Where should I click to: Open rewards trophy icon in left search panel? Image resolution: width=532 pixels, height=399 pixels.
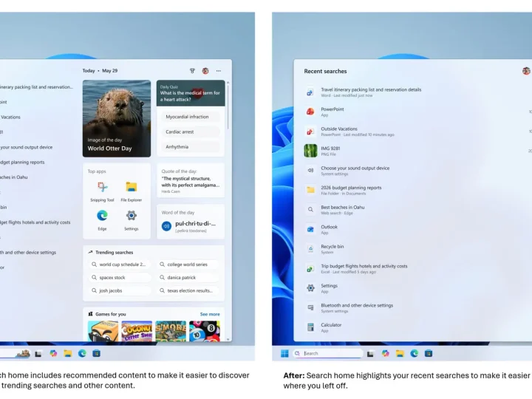tap(192, 71)
